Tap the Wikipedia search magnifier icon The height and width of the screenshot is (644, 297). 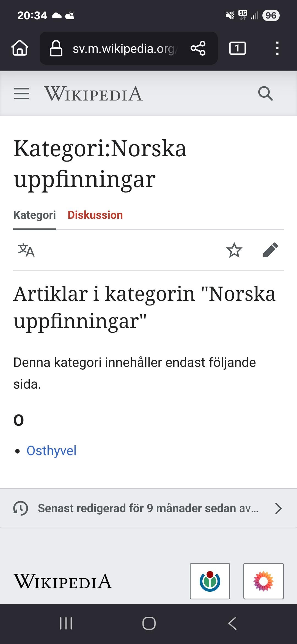point(266,94)
